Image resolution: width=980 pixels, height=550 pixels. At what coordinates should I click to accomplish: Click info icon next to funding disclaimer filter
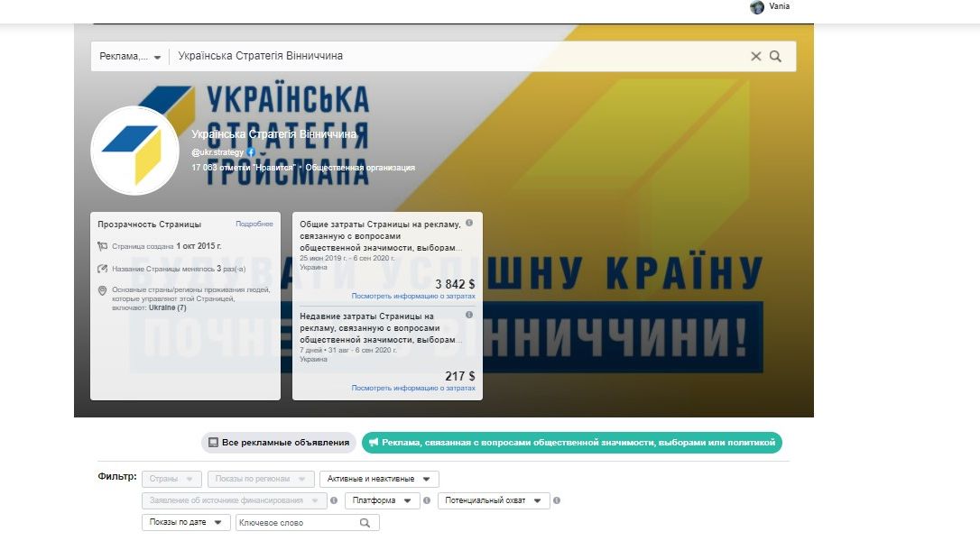coord(334,500)
